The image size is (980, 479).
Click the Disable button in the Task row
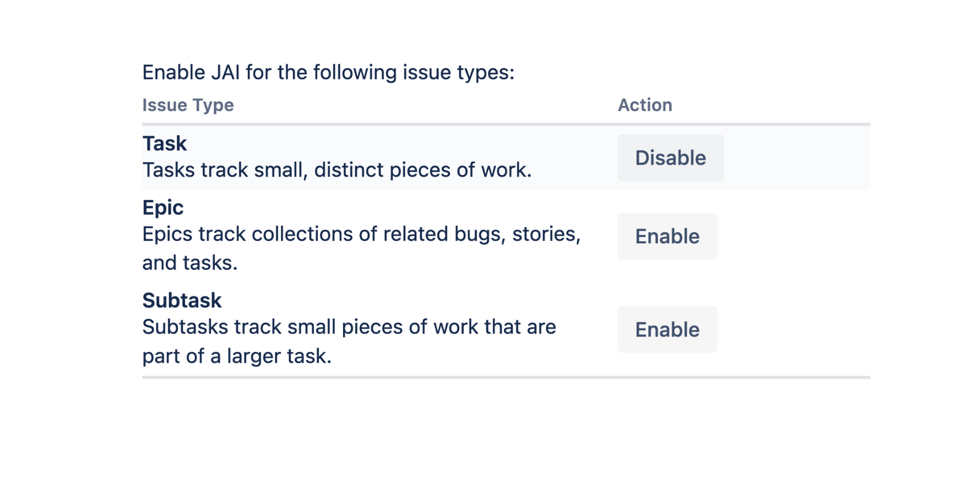[670, 158]
